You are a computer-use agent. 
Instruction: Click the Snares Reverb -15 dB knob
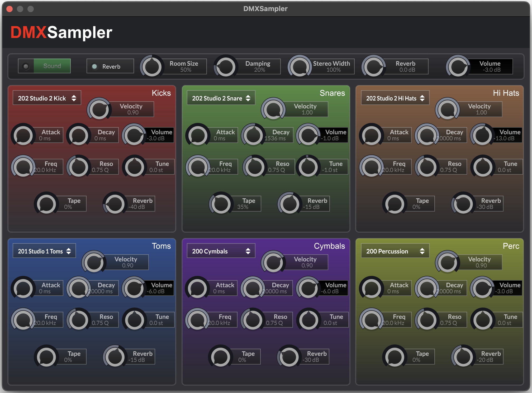(x=290, y=204)
